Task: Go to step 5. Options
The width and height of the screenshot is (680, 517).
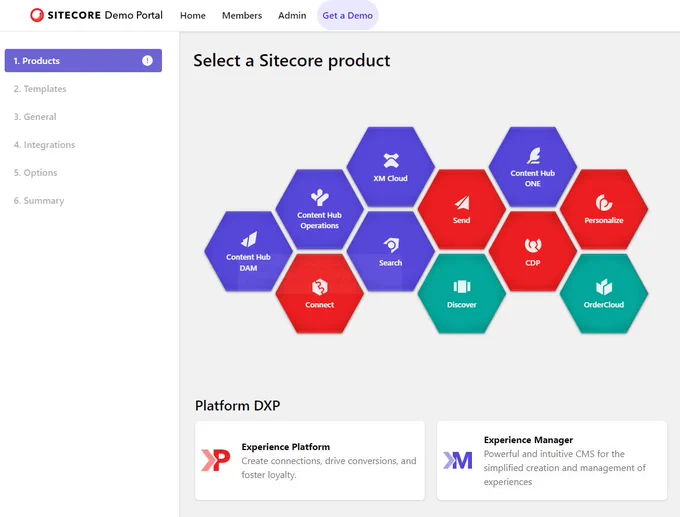Action: [x=35, y=173]
